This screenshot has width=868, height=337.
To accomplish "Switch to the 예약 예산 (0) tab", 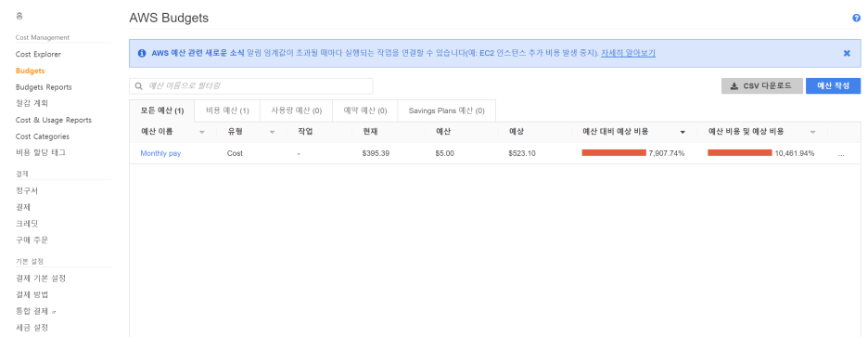I will 364,110.
